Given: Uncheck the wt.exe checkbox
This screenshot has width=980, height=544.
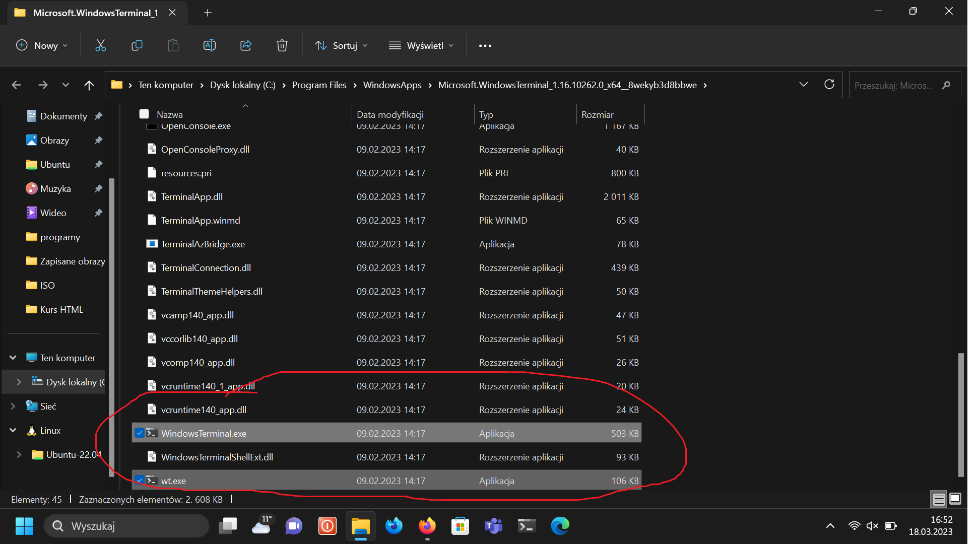Looking at the screenshot, I should tap(140, 481).
